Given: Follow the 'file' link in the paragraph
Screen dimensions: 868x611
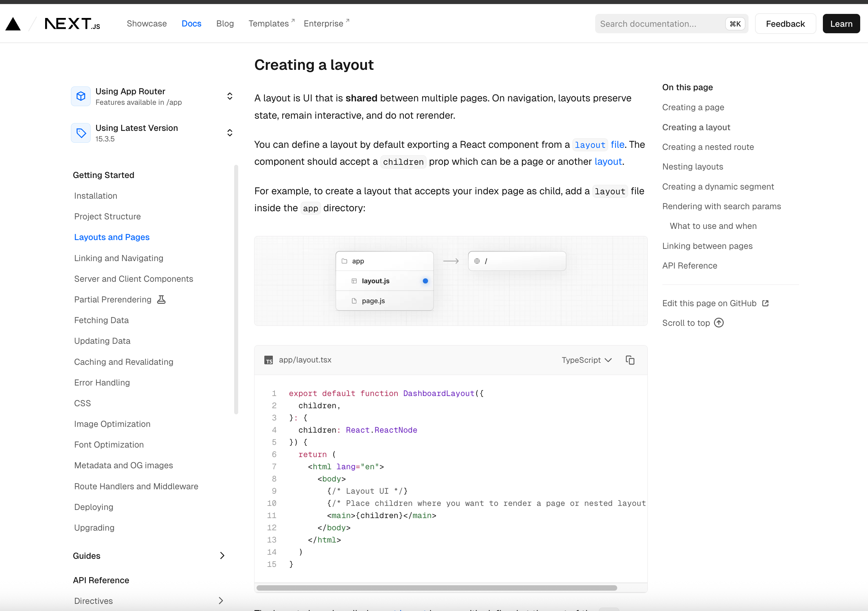Looking at the screenshot, I should pos(617,145).
